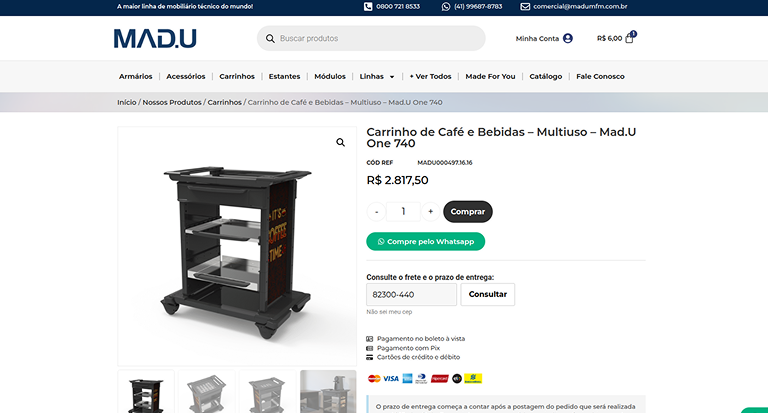Click the Comprar button
768x413 pixels.
tap(468, 212)
